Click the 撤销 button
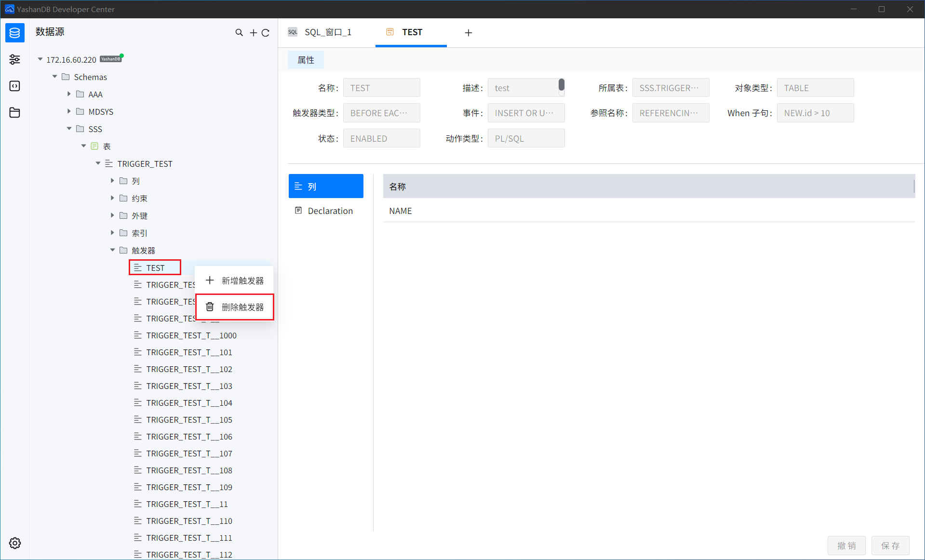 pyautogui.click(x=846, y=546)
